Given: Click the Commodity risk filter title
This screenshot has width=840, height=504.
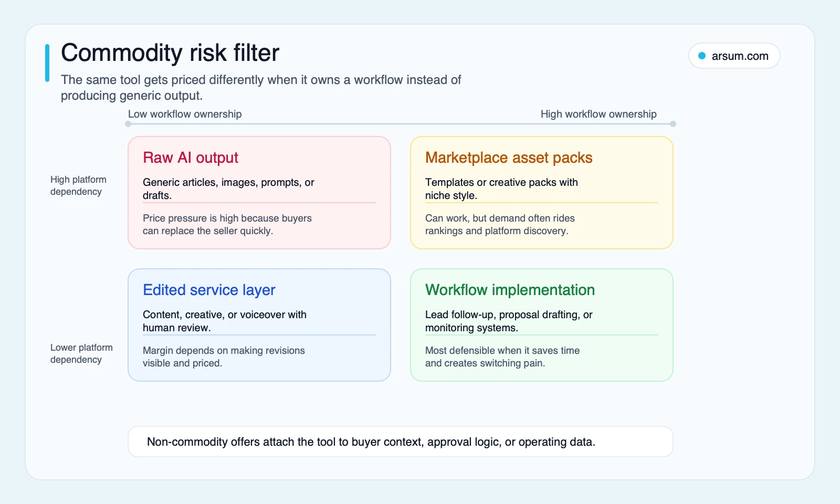Looking at the screenshot, I should click(170, 53).
